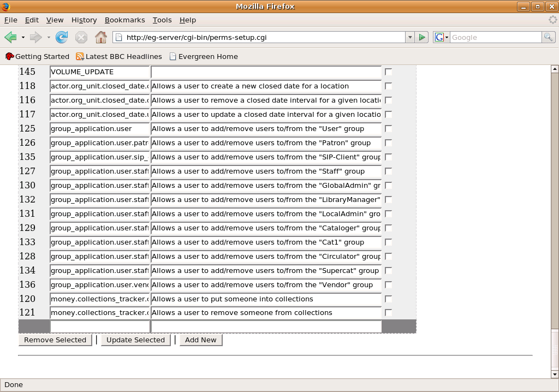Image resolution: width=559 pixels, height=392 pixels.
Task: Click the Add New button
Action: point(200,340)
